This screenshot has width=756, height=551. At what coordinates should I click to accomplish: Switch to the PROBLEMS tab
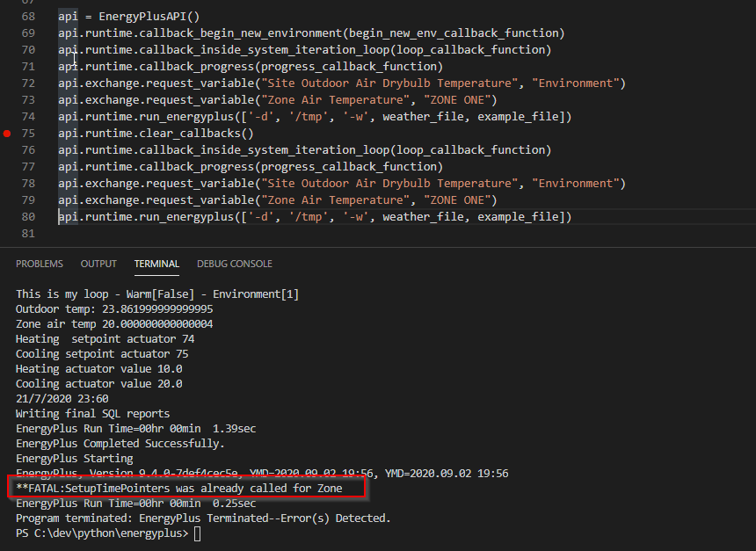click(40, 264)
